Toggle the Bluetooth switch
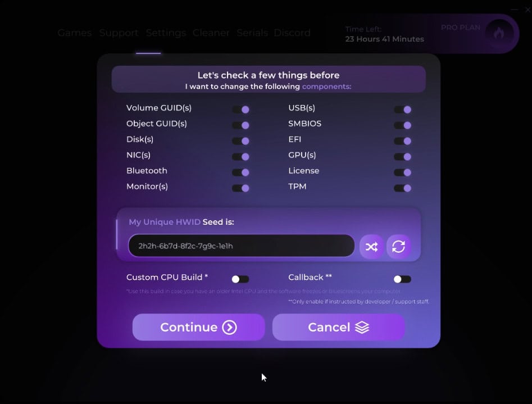 coord(240,173)
